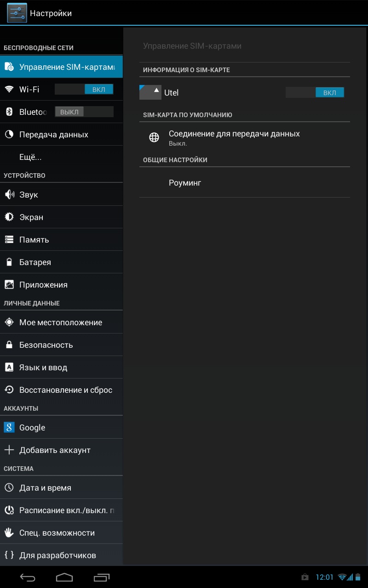This screenshot has height=588, width=368.
Task: Turn on the Bluetooth switch
Action: 84,112
